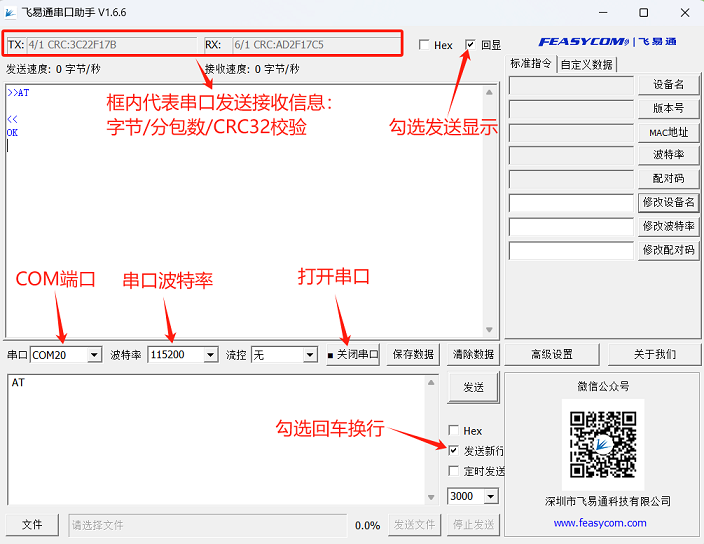Switch to the 标准指令 tab

[531, 64]
